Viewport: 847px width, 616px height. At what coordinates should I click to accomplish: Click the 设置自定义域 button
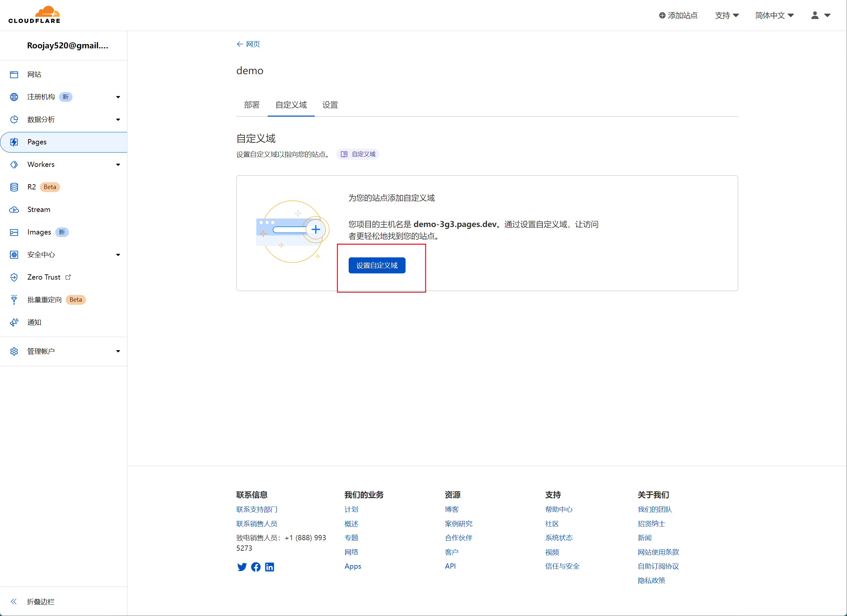(x=377, y=266)
